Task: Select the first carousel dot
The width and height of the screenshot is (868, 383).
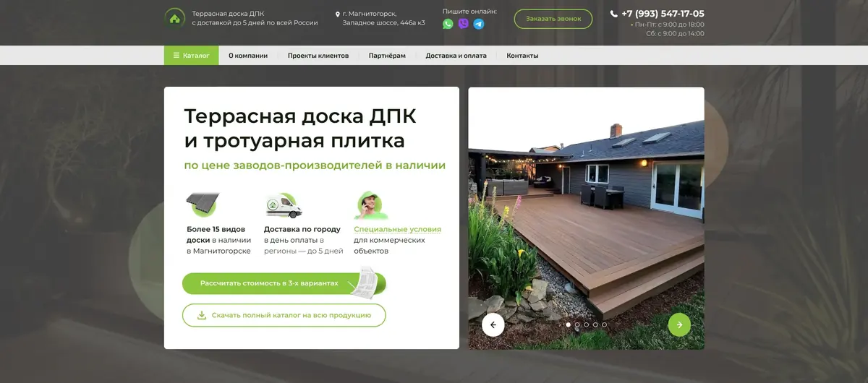Action: (569, 324)
